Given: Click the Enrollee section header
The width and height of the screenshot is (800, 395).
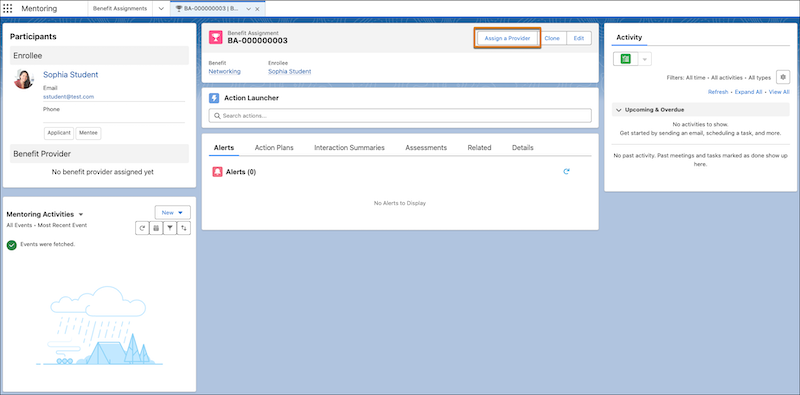Looking at the screenshot, I should pos(99,56).
